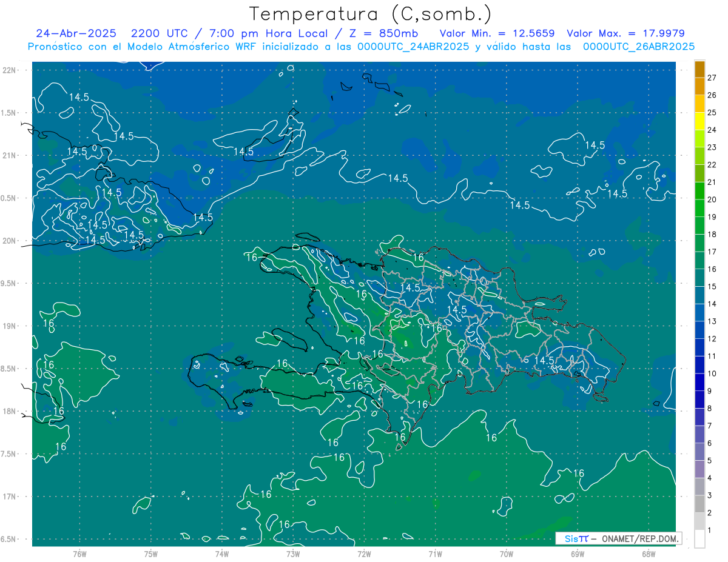Click legend value 18 on color scale
728x562 pixels.
[x=712, y=234]
